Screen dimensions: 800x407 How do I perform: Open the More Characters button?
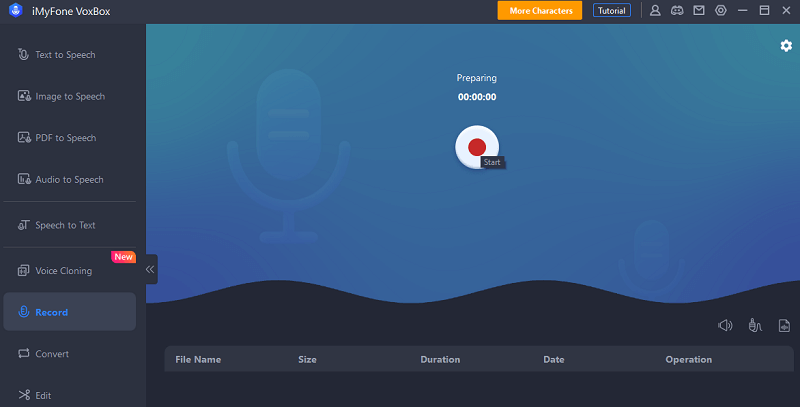point(540,11)
